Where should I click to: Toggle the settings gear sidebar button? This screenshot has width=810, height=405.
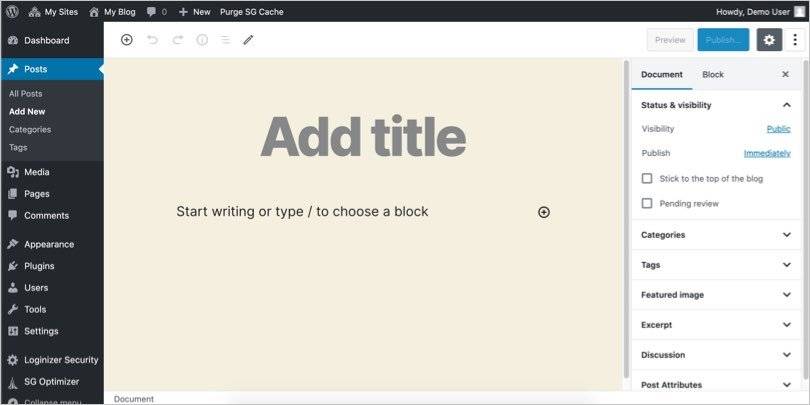tap(768, 40)
